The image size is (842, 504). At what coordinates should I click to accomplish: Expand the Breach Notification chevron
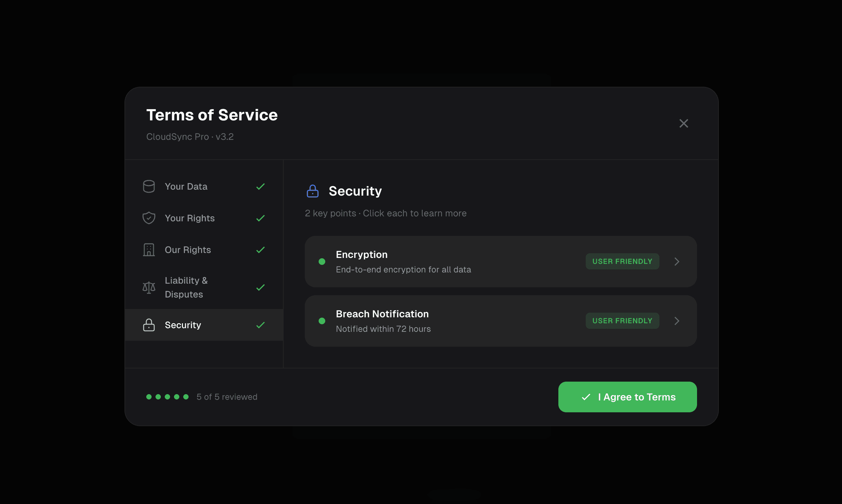pos(677,321)
